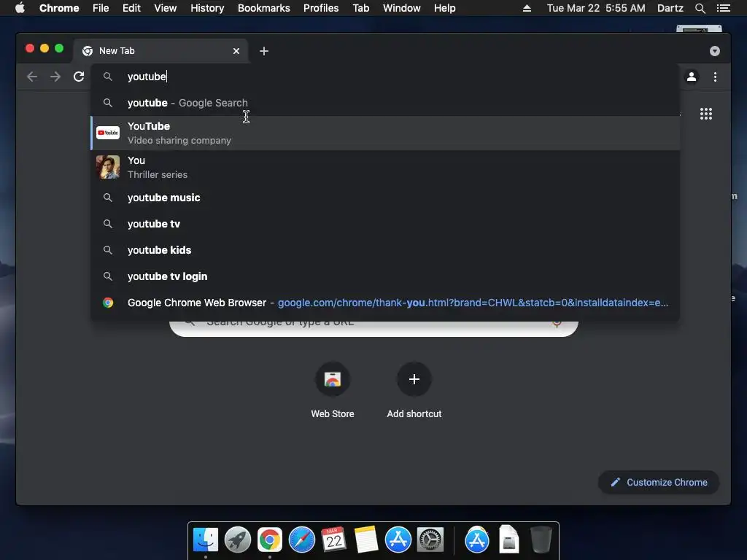Open System Preferences from the Dock

pyautogui.click(x=430, y=540)
